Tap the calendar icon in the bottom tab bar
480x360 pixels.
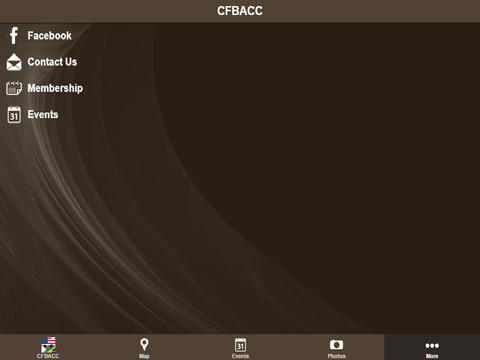coord(240,345)
